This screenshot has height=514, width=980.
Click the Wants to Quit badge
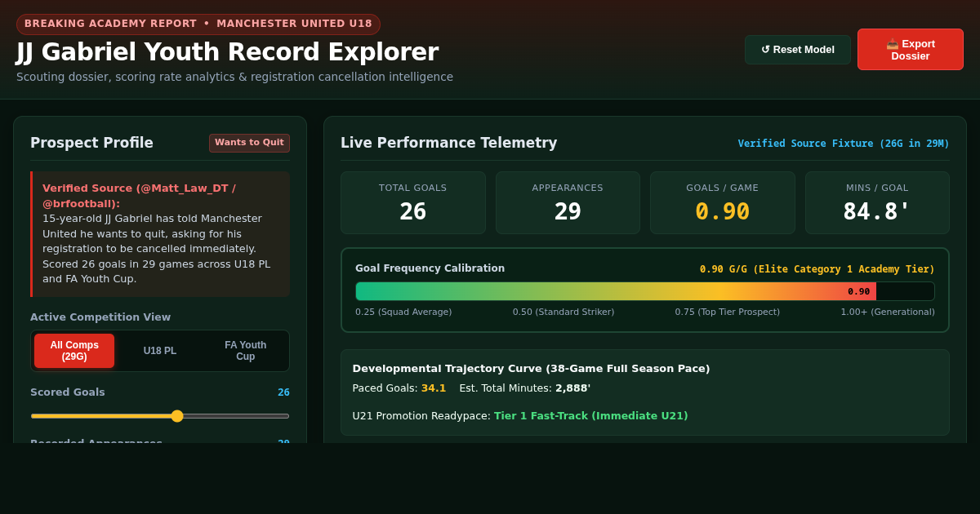point(249,143)
